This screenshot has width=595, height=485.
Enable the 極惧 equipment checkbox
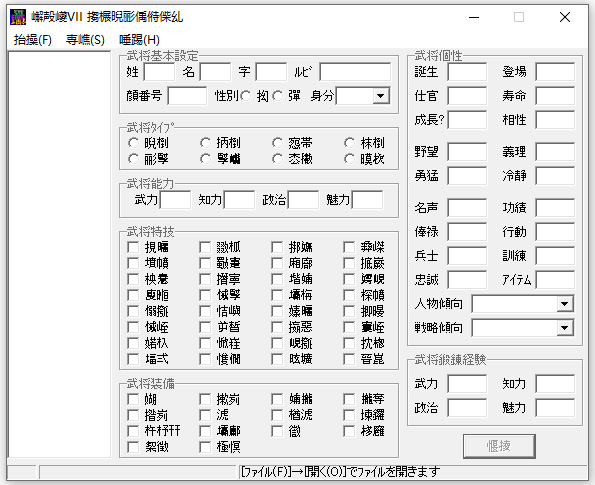[205, 447]
